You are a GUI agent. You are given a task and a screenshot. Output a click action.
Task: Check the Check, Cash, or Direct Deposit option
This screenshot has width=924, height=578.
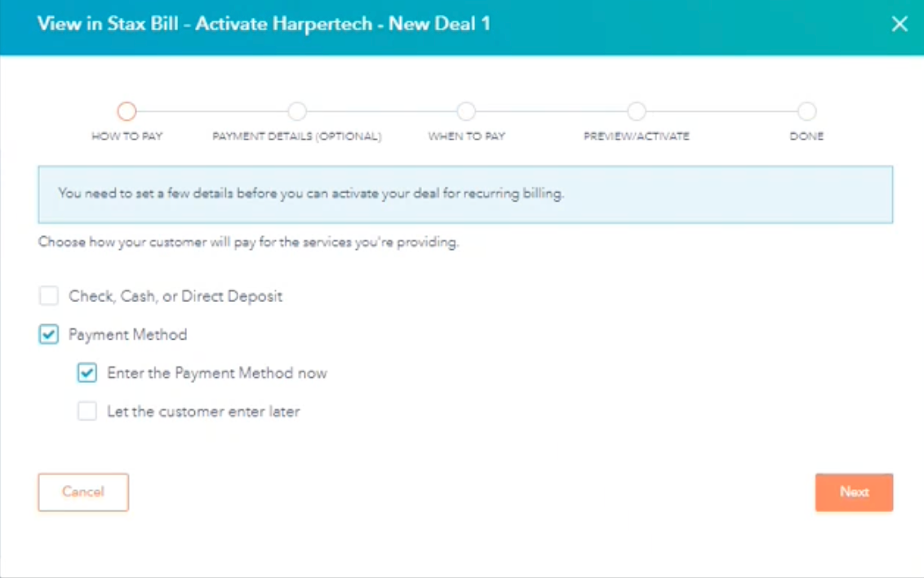(x=49, y=296)
